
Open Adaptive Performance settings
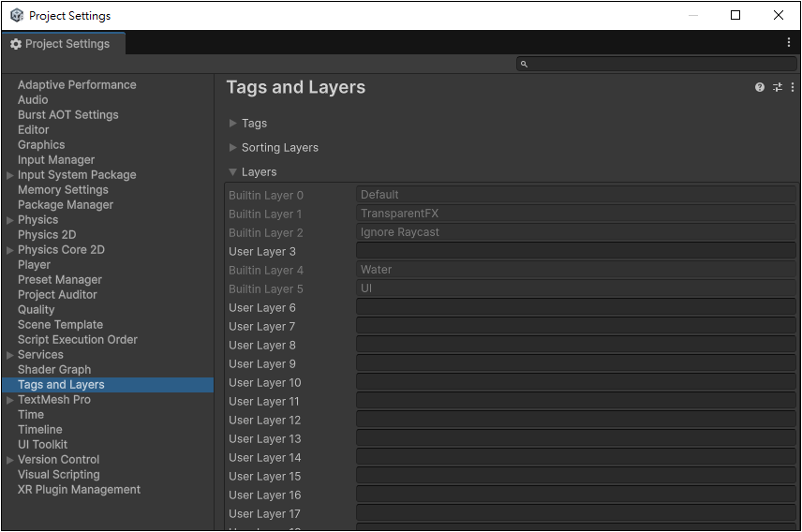click(77, 85)
